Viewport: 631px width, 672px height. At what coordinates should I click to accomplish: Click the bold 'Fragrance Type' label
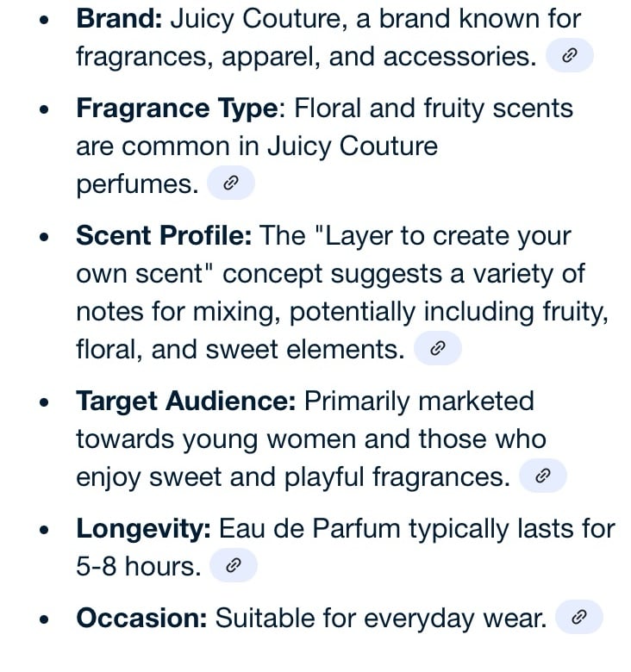(177, 109)
